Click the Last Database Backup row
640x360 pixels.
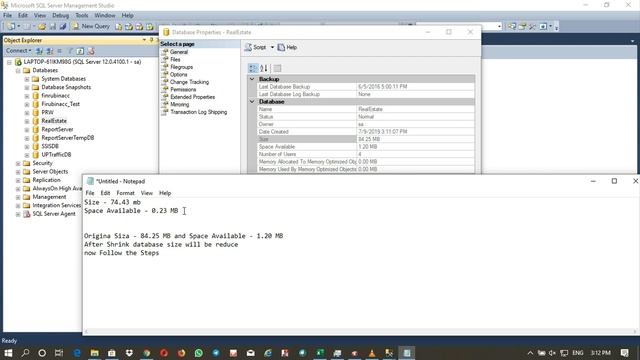click(x=366, y=87)
